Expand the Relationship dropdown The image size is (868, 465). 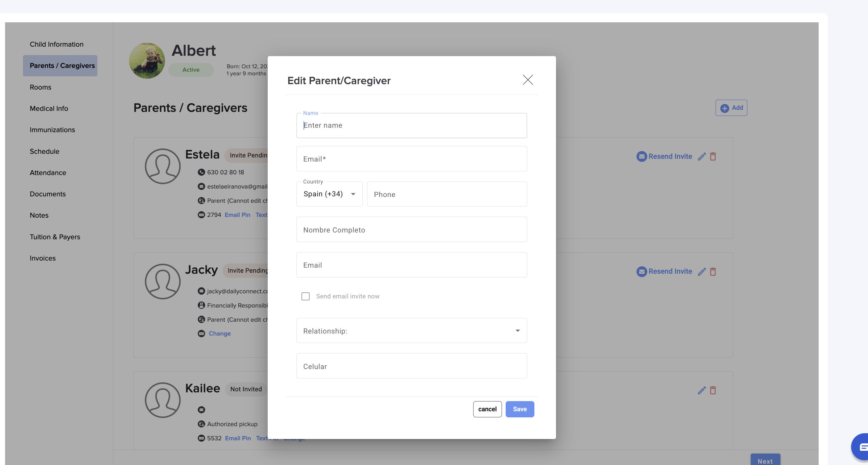click(x=412, y=331)
